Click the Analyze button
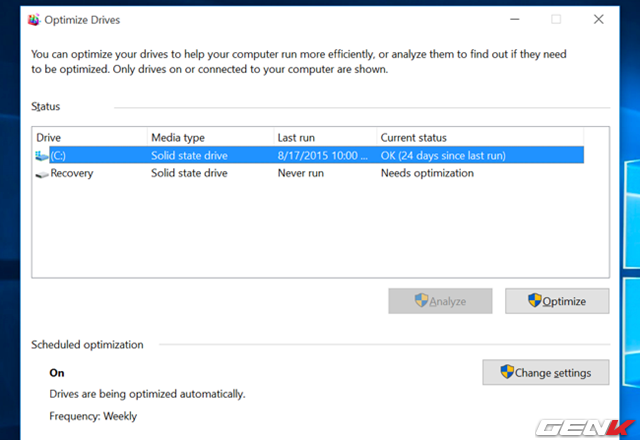640x440 pixels. click(x=440, y=301)
